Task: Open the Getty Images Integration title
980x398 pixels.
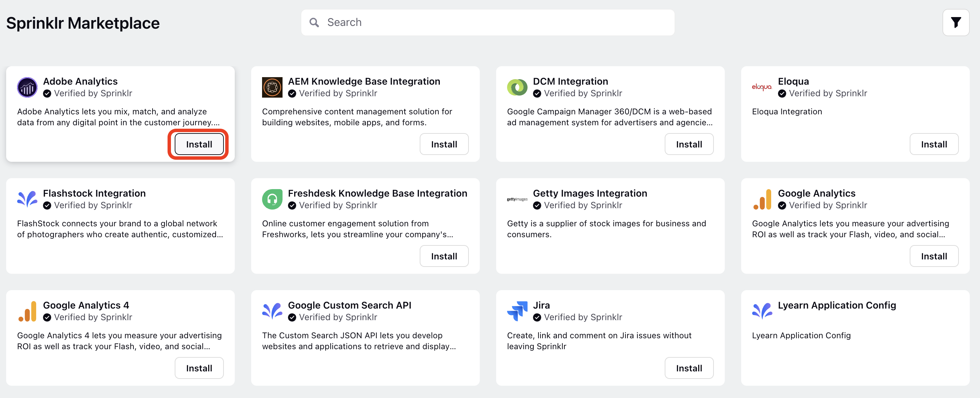Action: pyautogui.click(x=590, y=193)
